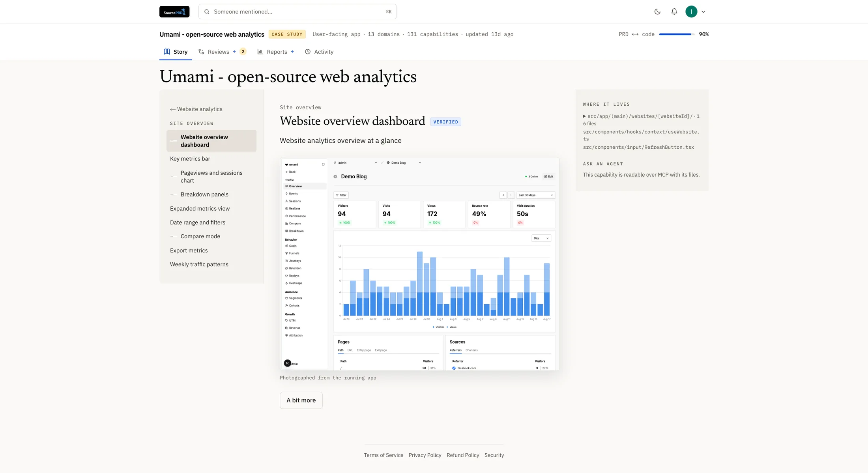Click the "13 domains" text

click(x=383, y=34)
